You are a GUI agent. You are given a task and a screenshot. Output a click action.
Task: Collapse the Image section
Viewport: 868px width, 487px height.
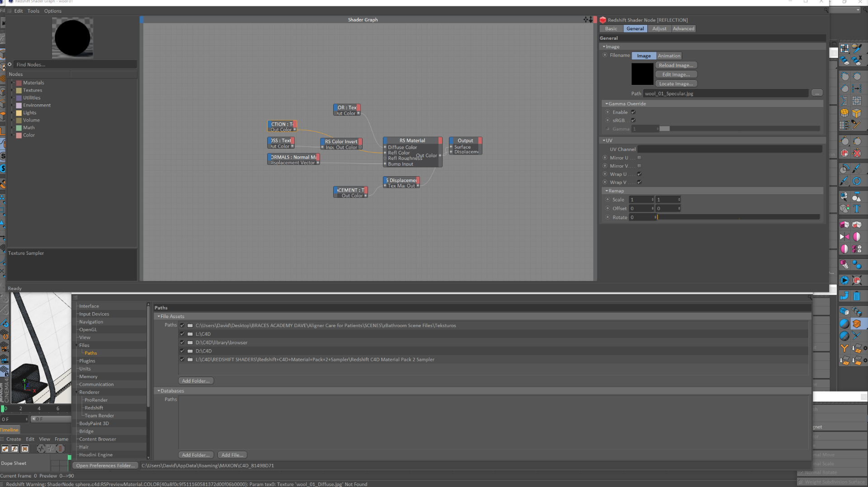(604, 47)
